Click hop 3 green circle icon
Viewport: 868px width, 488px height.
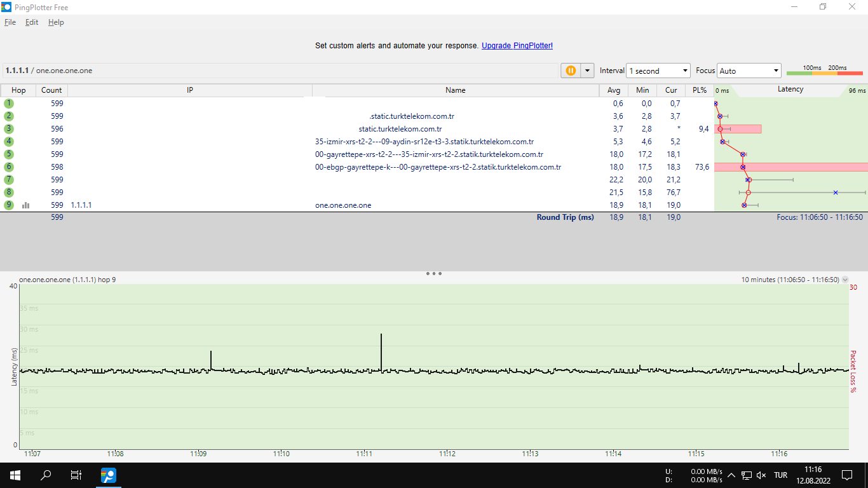click(x=9, y=128)
